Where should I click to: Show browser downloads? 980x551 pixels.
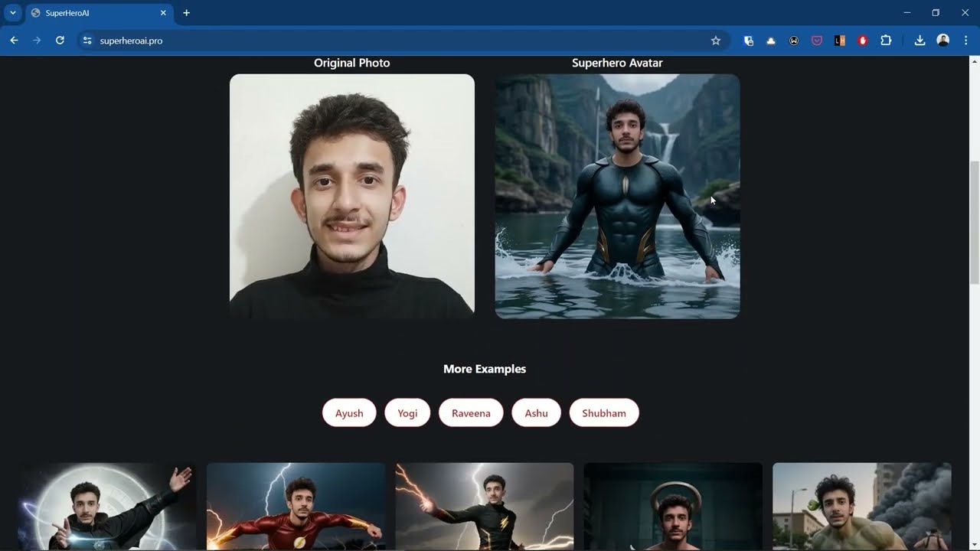click(x=920, y=41)
